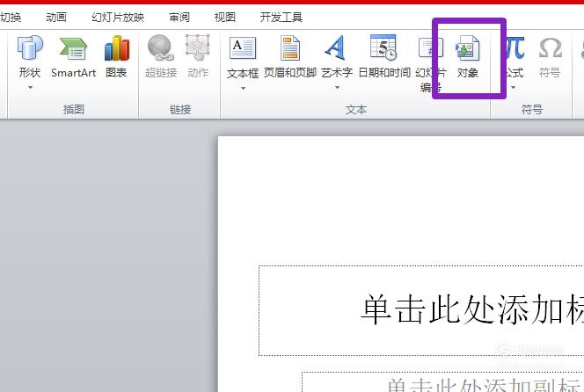Image resolution: width=584 pixels, height=392 pixels.
Task: Click the slide subtitle placeholder text
Action: (485, 385)
